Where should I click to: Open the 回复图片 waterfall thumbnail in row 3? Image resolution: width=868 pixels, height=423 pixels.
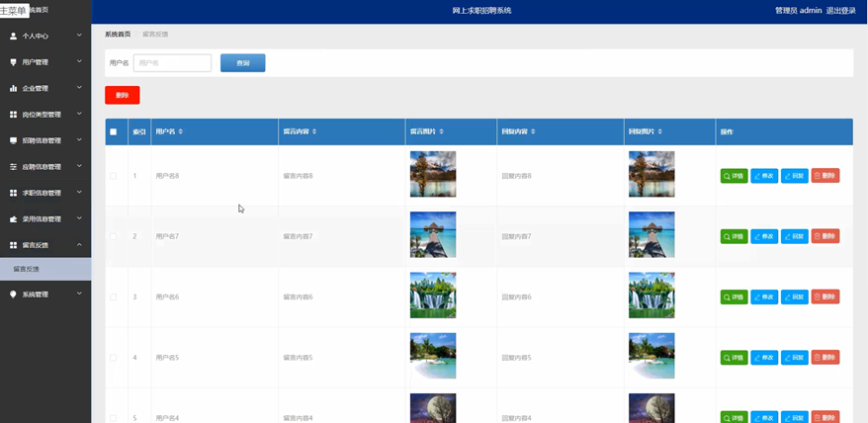[651, 296]
